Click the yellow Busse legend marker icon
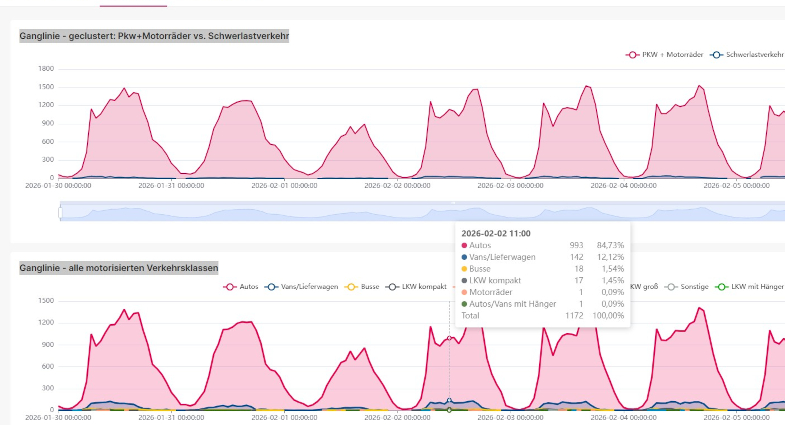The height and width of the screenshot is (425, 785). pyautogui.click(x=351, y=286)
